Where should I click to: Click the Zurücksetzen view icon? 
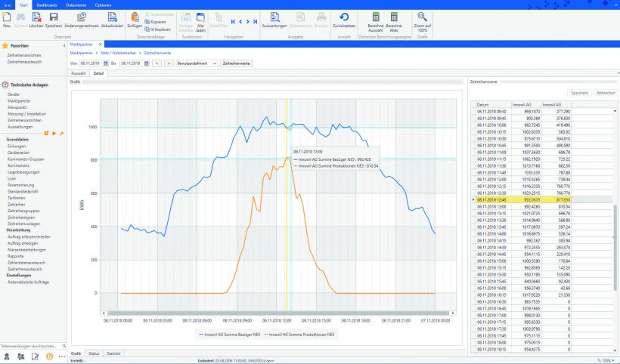[344, 17]
